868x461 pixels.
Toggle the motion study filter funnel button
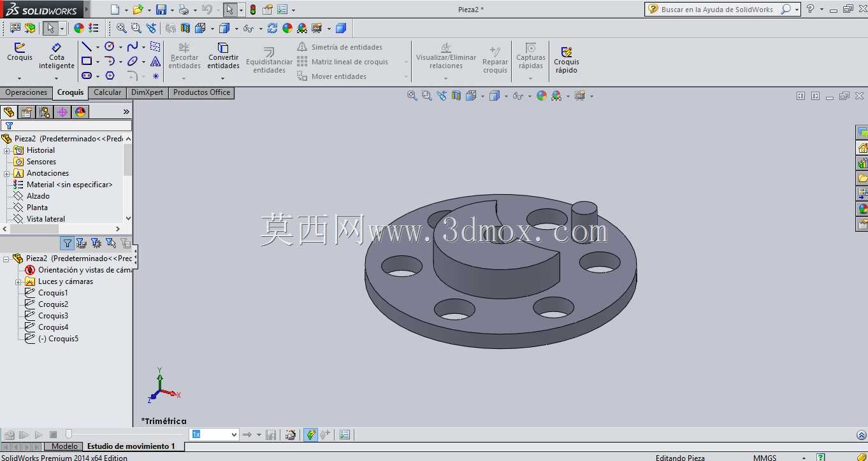tap(67, 243)
